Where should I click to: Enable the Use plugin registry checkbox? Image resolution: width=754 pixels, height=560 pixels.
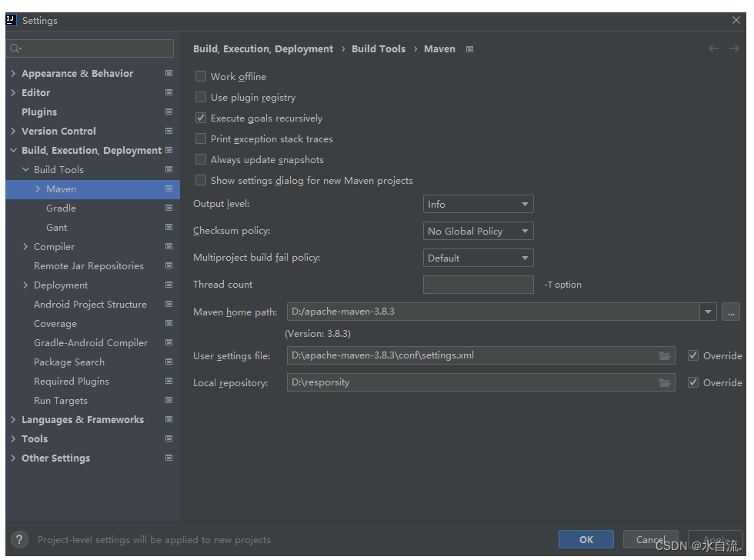(x=201, y=97)
